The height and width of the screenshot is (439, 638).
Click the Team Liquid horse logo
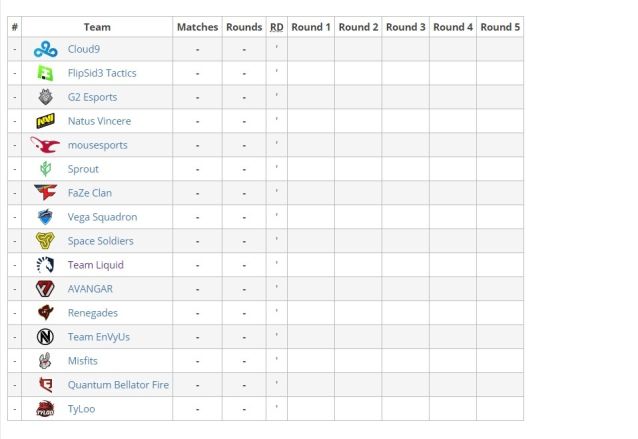click(45, 265)
